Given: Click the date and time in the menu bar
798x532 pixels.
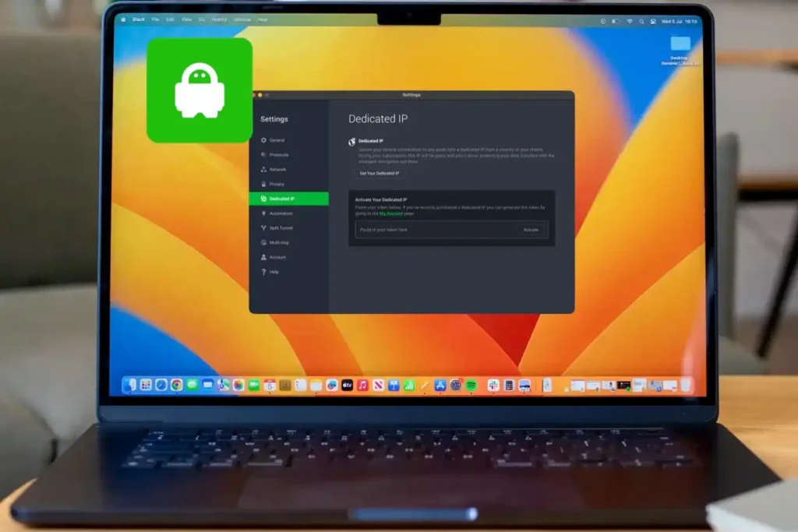Looking at the screenshot, I should (x=679, y=21).
